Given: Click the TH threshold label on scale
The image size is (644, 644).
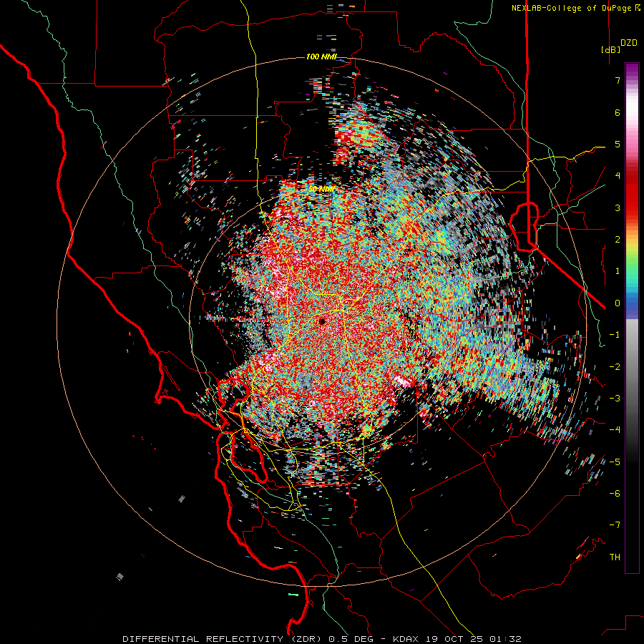Looking at the screenshot, I should (x=615, y=557).
